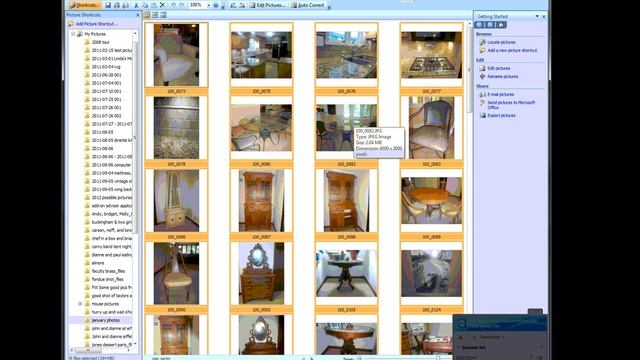This screenshot has height=360, width=640.
Task: Open Getting Started task pane dropdown
Action: click(x=537, y=16)
